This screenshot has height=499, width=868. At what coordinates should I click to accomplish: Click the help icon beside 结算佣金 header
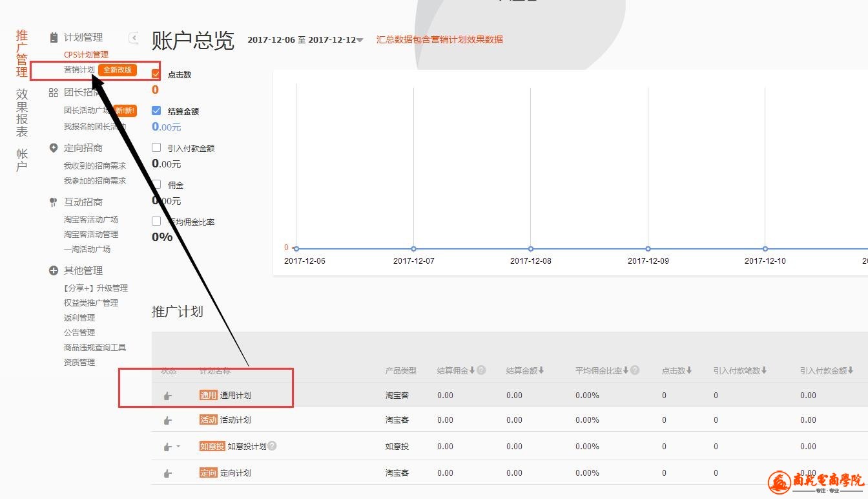pos(481,370)
